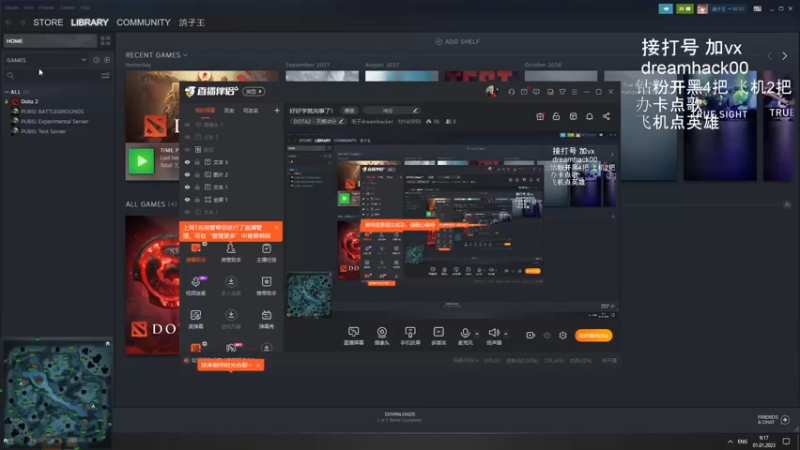This screenshot has width=800, height=450.
Task: Toggle lock on 图片 2 layer
Action: 197,174
